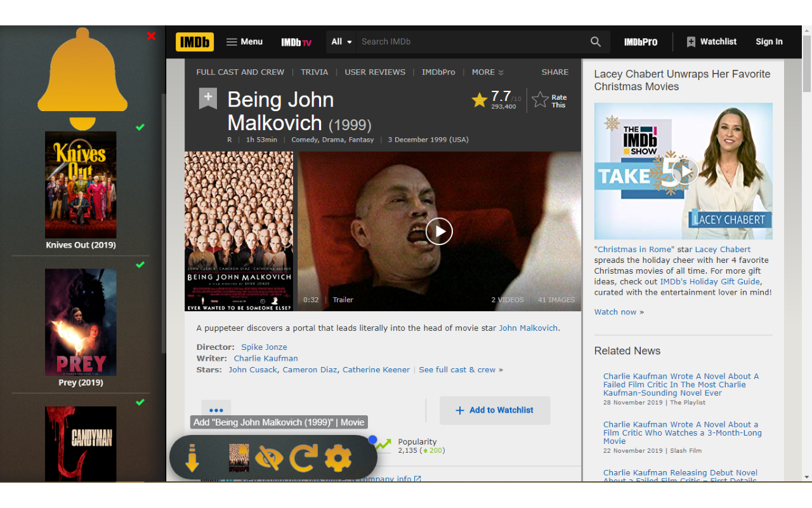Focus the Search IMDb input field
Screen dimensions: 812x508
[469, 42]
